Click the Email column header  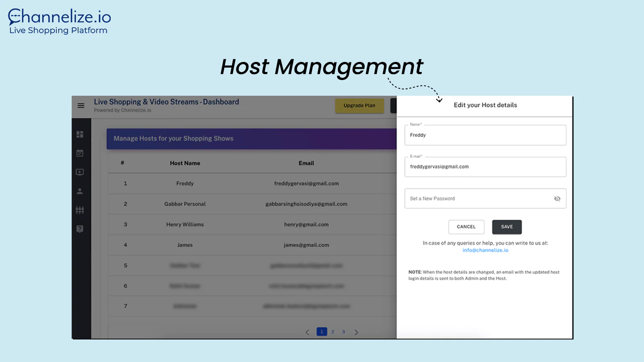click(306, 163)
